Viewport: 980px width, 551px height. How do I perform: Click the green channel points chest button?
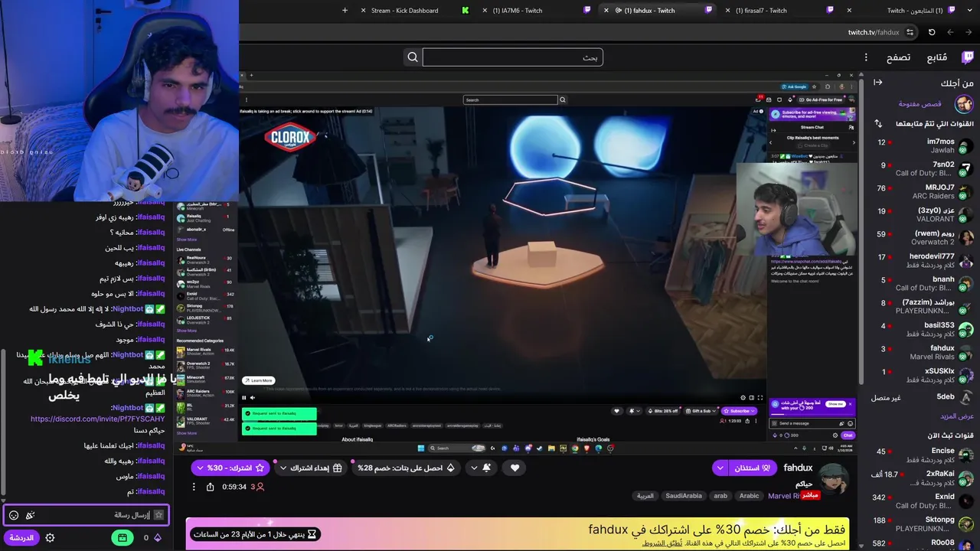(x=122, y=538)
